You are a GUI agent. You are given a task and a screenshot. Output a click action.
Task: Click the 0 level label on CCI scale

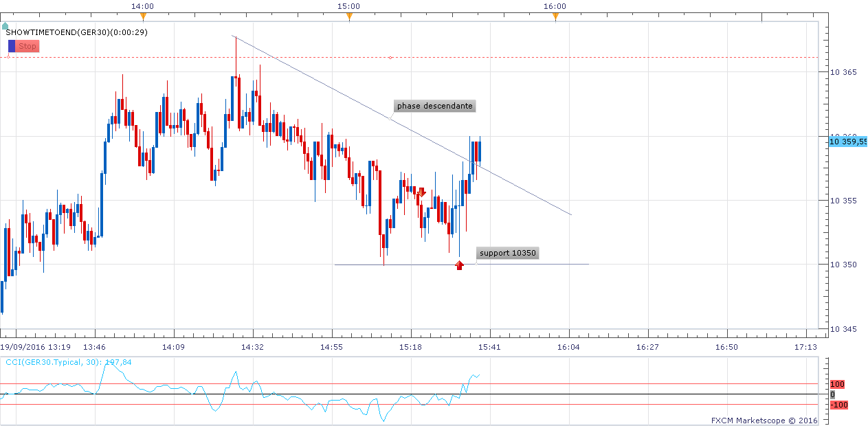coord(832,394)
